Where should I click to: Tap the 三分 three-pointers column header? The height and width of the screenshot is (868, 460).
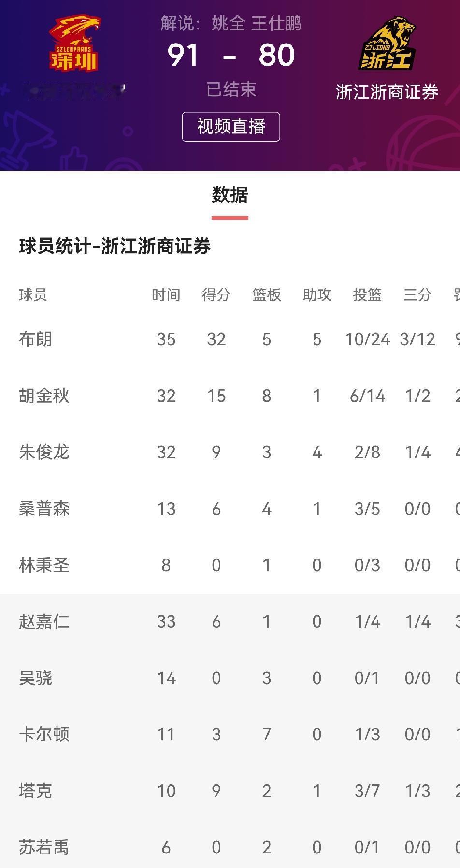[x=417, y=294]
